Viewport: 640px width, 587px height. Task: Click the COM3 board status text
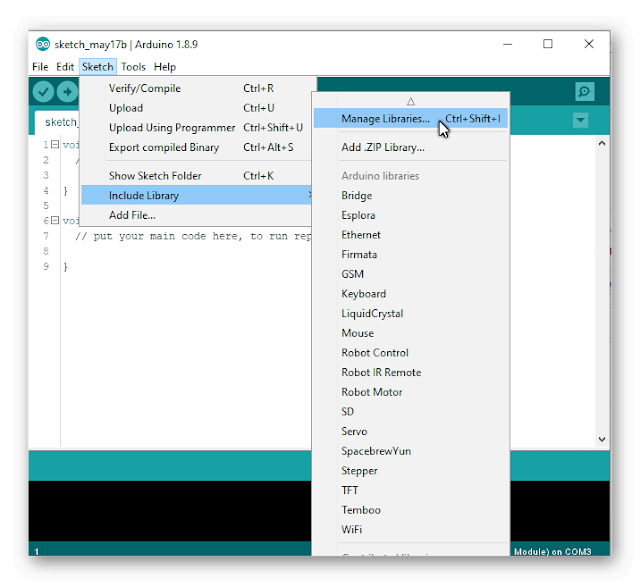(x=552, y=551)
